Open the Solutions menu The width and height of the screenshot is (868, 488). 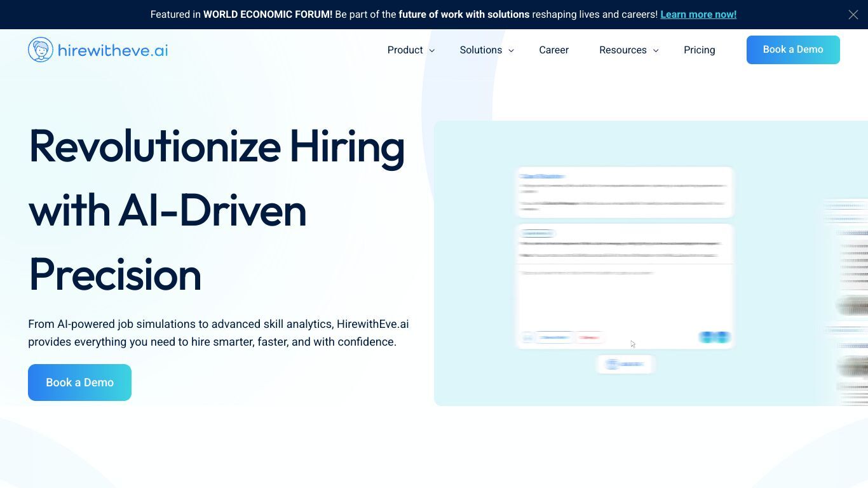pyautogui.click(x=481, y=50)
